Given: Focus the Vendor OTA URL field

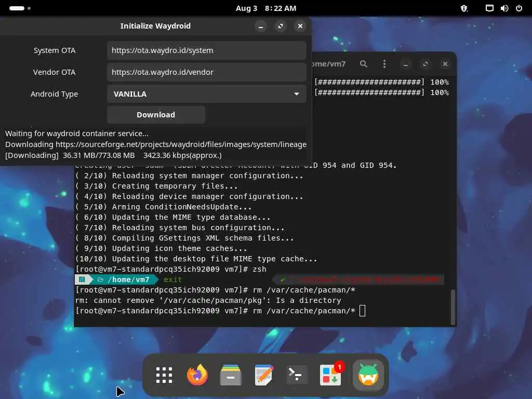Looking at the screenshot, I should (x=207, y=72).
